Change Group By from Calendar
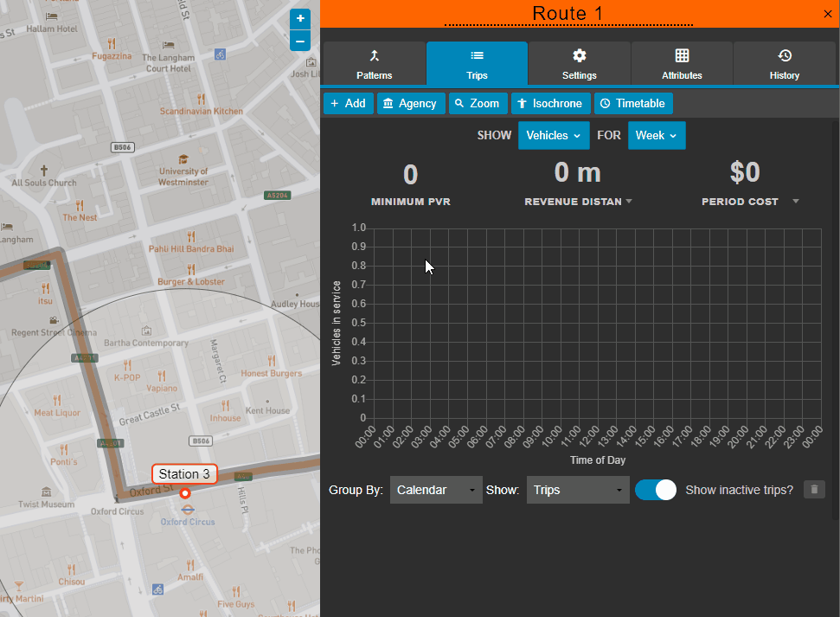This screenshot has width=840, height=617. tap(436, 489)
